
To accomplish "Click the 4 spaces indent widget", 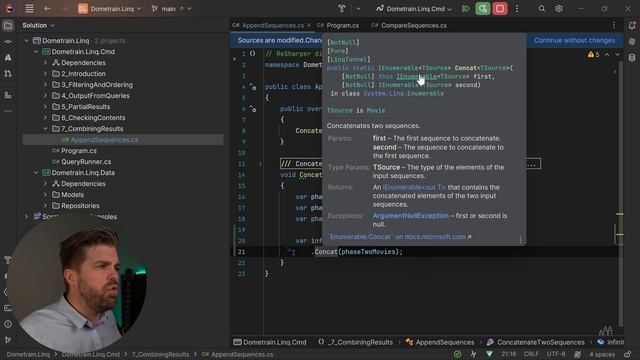I will click(602, 354).
